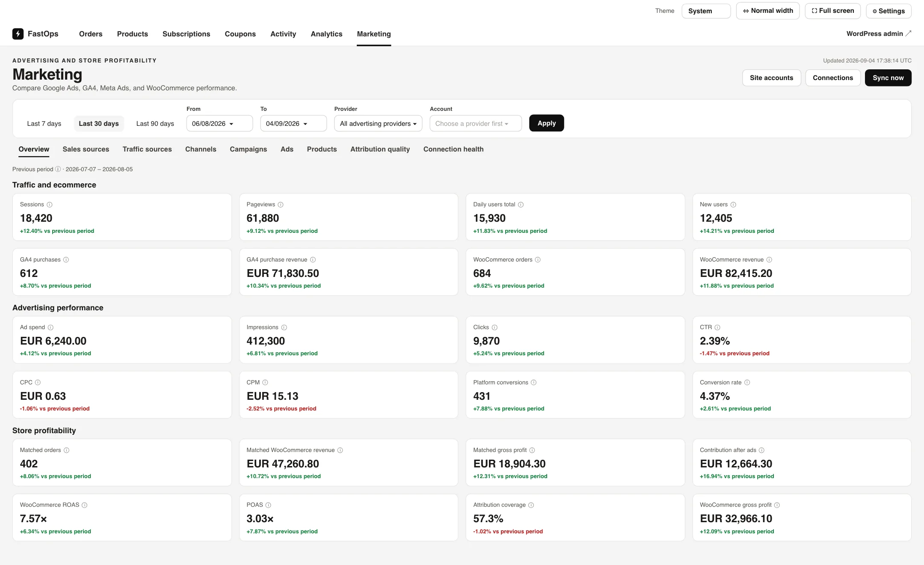Open Products in top navigation
The height and width of the screenshot is (565, 924).
[133, 34]
